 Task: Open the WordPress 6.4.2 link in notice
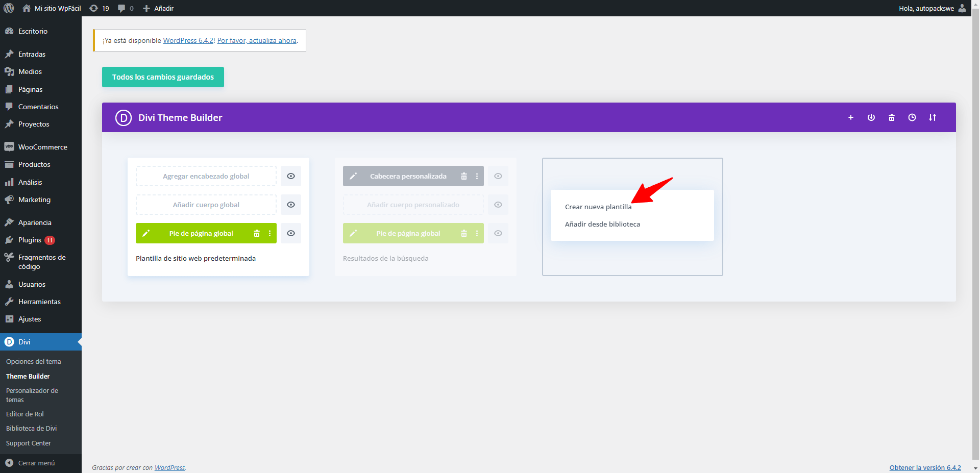[x=188, y=40]
